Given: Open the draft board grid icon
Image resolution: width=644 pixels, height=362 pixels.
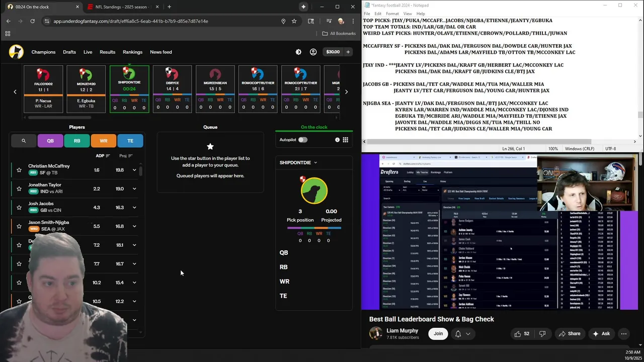Looking at the screenshot, I should [346, 140].
